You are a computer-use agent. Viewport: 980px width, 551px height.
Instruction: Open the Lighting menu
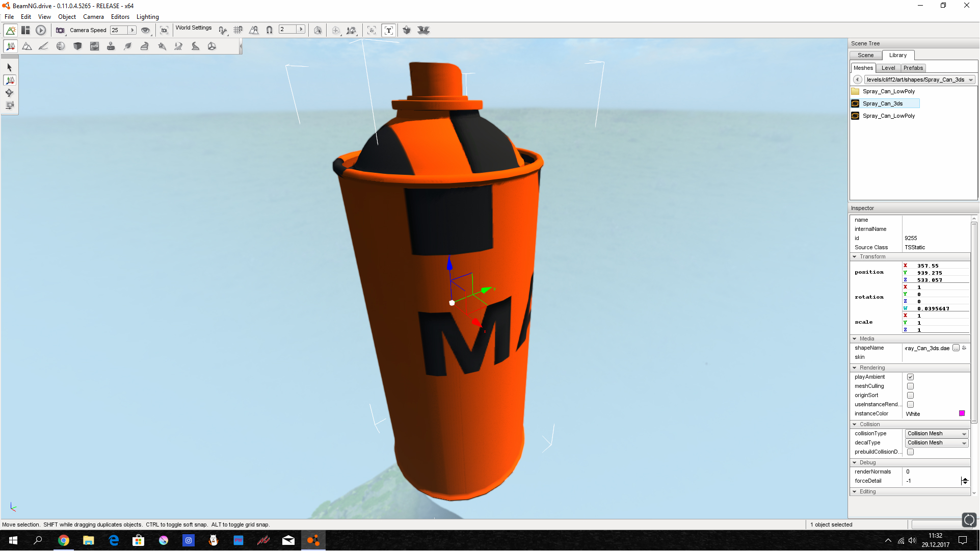147,17
